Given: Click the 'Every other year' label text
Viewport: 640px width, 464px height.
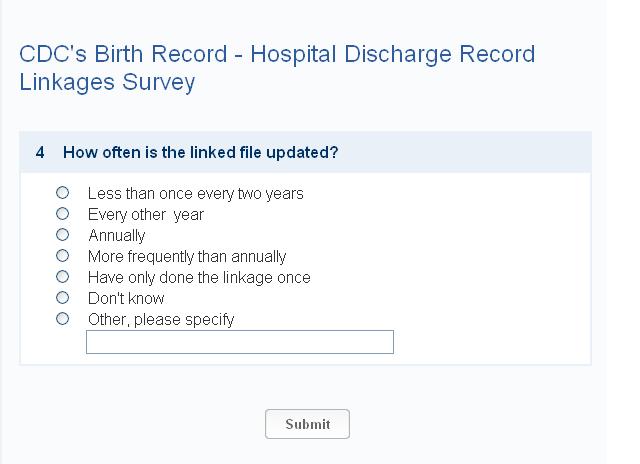Looking at the screenshot, I should tap(146, 214).
